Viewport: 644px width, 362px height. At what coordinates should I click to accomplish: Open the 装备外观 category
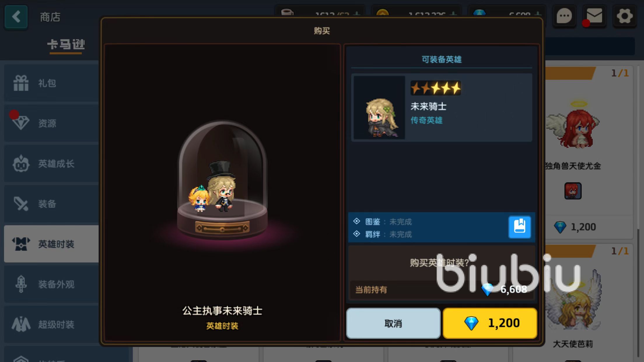(51, 284)
